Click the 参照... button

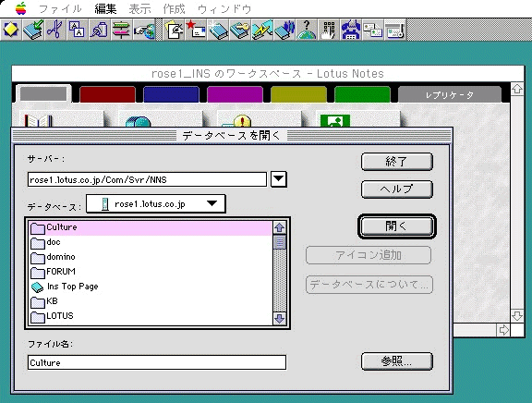pos(396,360)
